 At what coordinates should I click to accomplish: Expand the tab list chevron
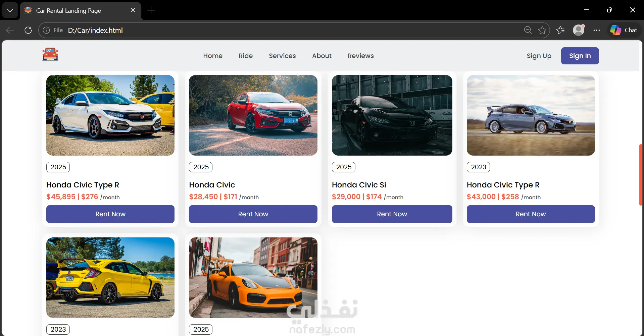(x=10, y=10)
